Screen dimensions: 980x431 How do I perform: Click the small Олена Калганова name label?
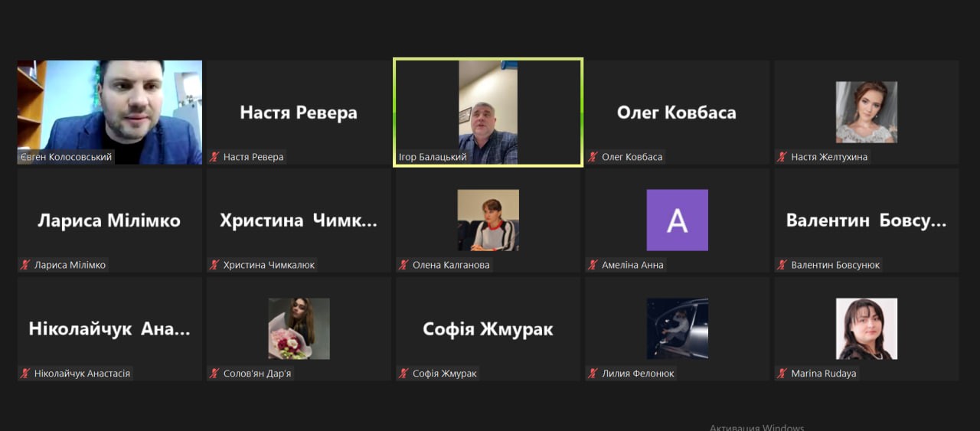pos(451,265)
